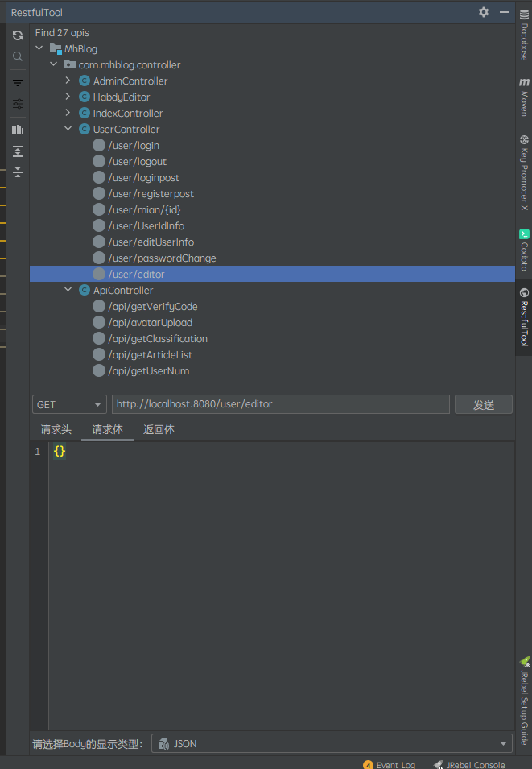Open the Event Log in status bar
This screenshot has width=532, height=769.
(390, 765)
